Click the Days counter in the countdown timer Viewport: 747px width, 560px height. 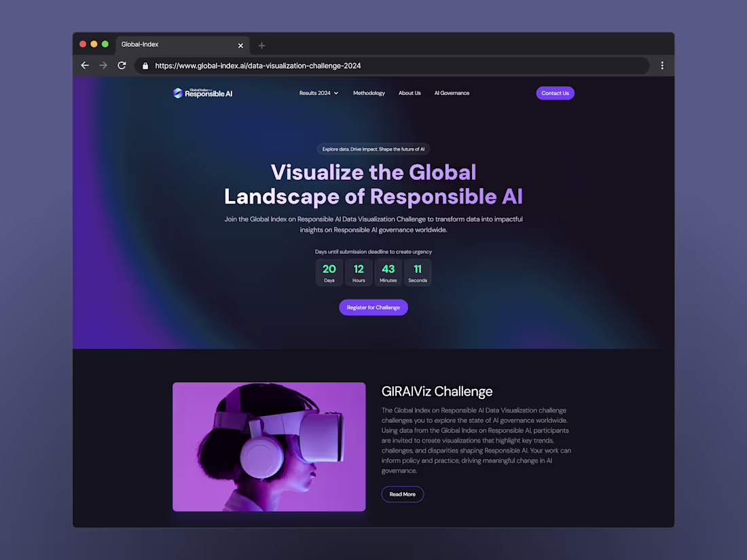329,272
